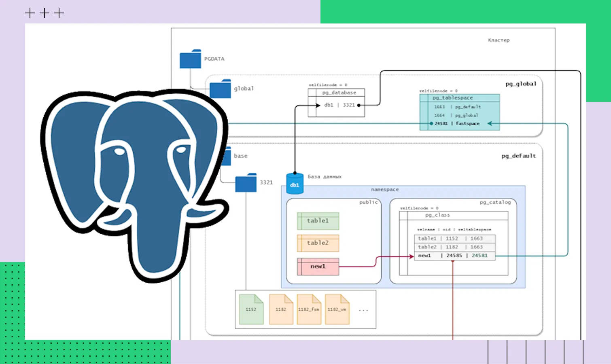Viewport: 611px width, 364px height.
Task: Click the db1 3321 row in pg_database
Action: [x=339, y=105]
